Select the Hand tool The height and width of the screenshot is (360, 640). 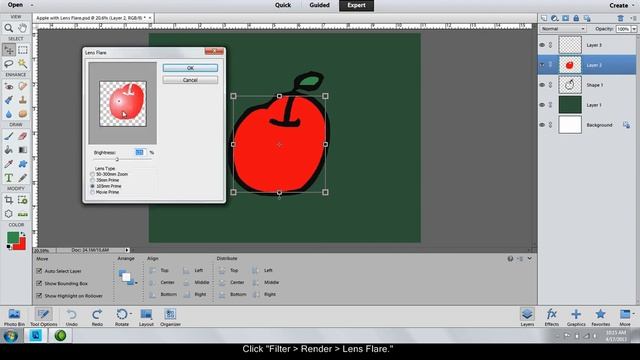tap(23, 28)
